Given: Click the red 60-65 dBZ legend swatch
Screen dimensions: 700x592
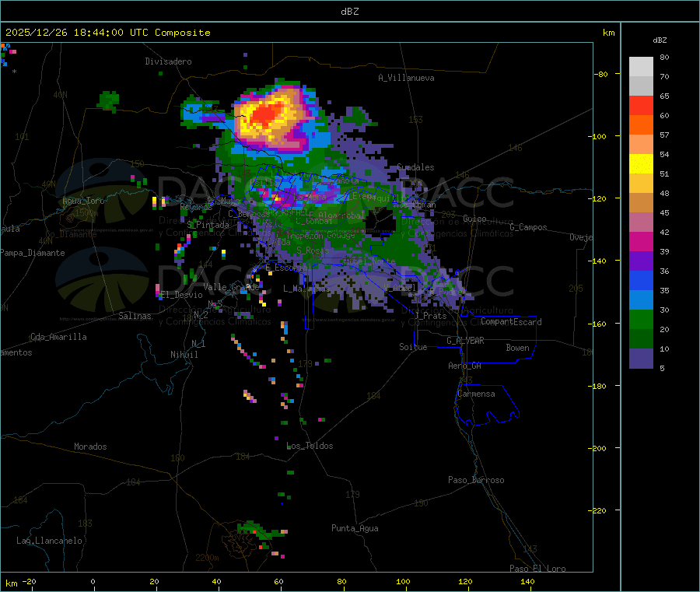Looking at the screenshot, I should [x=641, y=105].
